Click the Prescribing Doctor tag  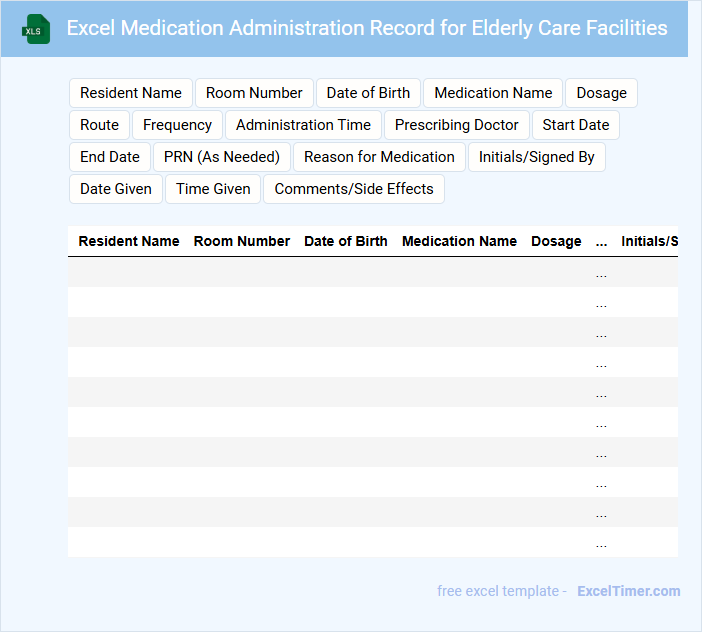pyautogui.click(x=456, y=125)
